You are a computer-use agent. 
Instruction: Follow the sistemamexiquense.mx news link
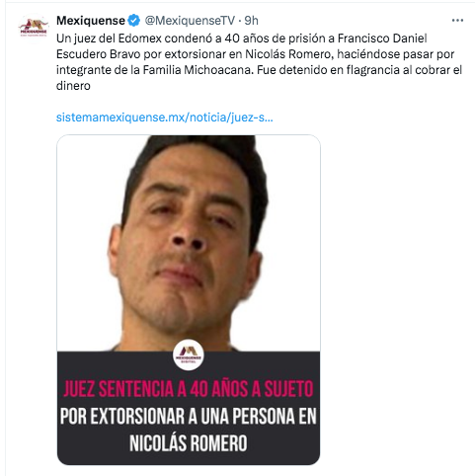coord(165,118)
